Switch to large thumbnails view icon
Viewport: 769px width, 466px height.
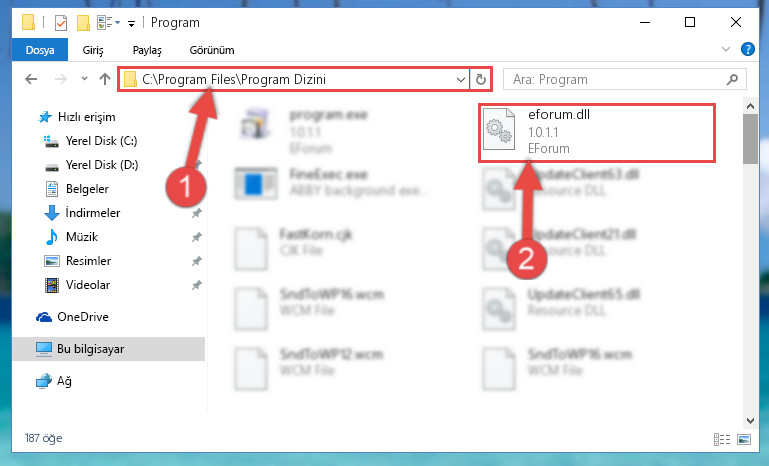click(743, 439)
